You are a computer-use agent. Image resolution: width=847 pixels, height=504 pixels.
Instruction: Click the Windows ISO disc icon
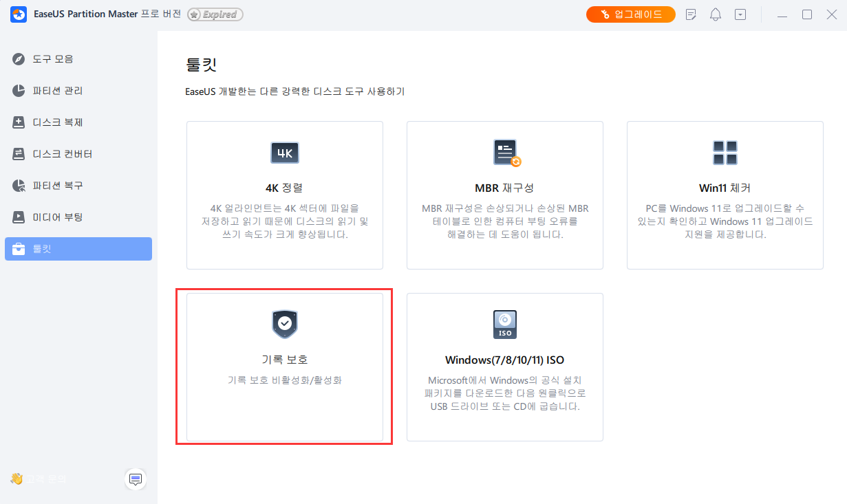tap(505, 325)
